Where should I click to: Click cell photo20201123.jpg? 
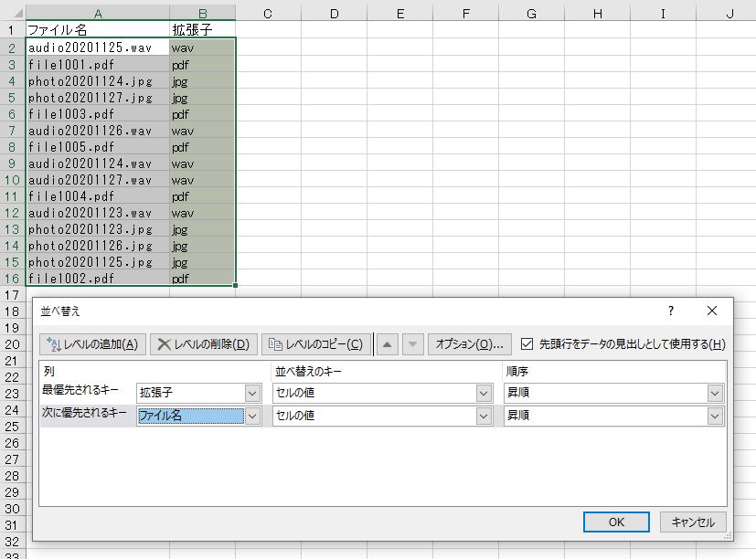(98, 228)
